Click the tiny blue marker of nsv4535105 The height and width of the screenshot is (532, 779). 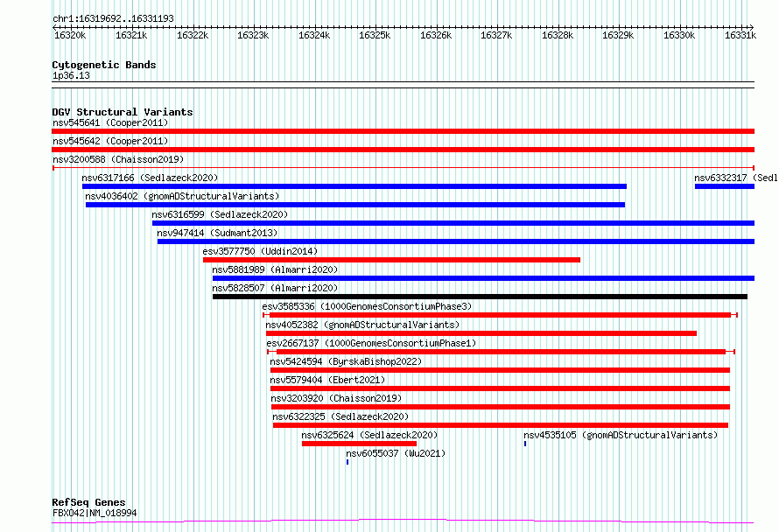[x=525, y=444]
